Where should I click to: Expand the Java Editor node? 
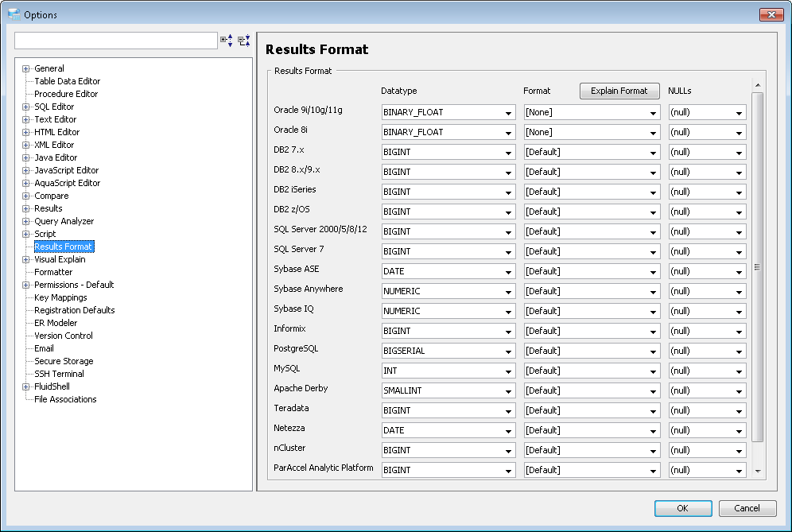(x=25, y=157)
